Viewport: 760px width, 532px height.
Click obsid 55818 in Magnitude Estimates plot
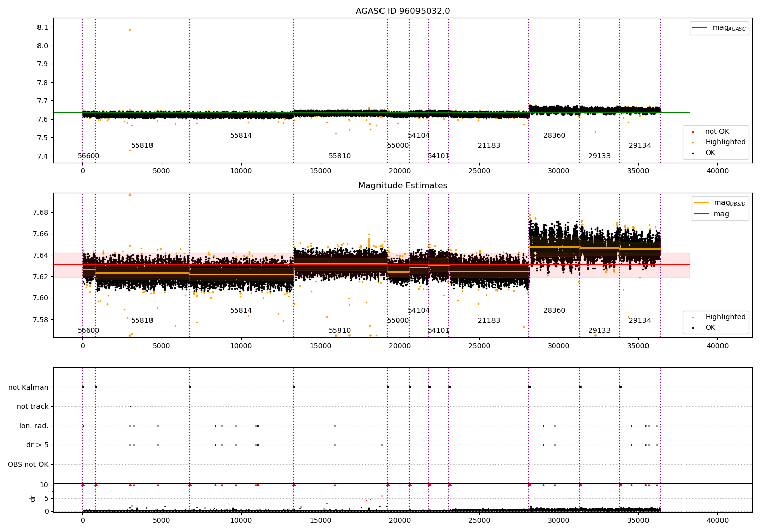(x=142, y=321)
